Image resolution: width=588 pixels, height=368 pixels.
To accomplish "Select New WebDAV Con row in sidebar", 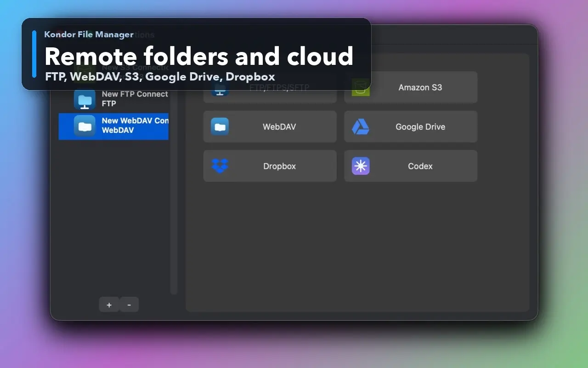I will point(113,126).
